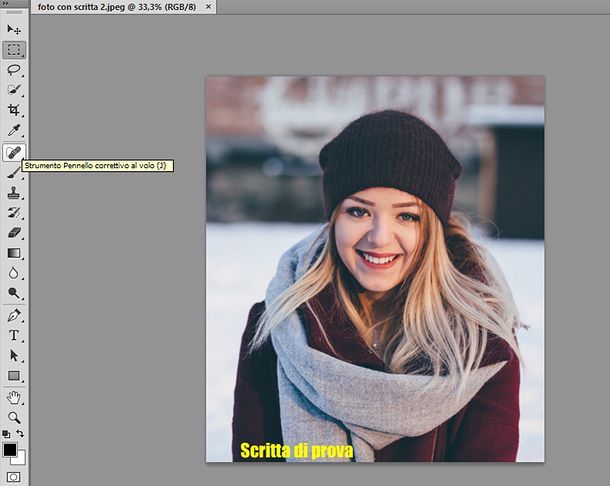The image size is (610, 486).
Task: Select the Clone Stamp tool
Action: [x=14, y=192]
